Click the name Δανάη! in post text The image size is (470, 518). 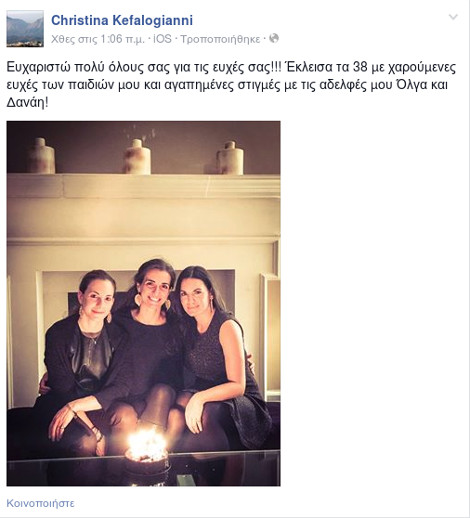(28, 102)
